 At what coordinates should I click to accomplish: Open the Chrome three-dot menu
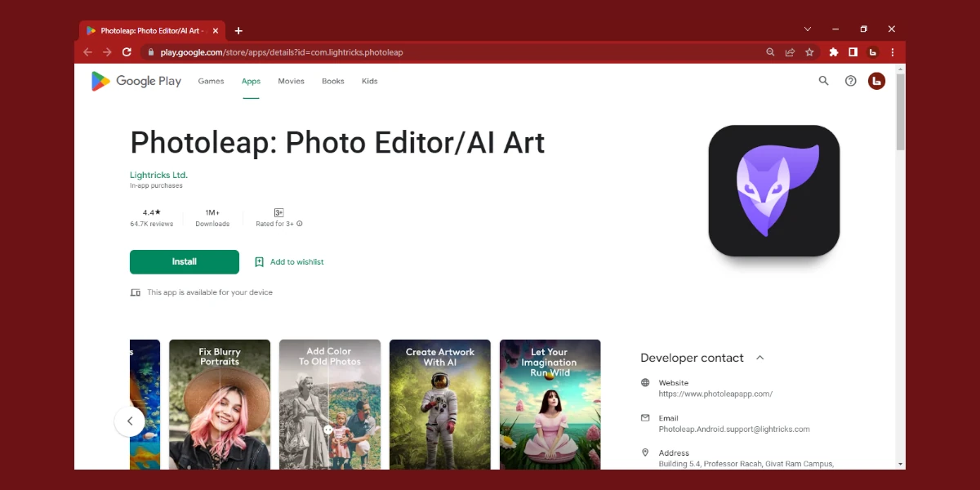(892, 52)
